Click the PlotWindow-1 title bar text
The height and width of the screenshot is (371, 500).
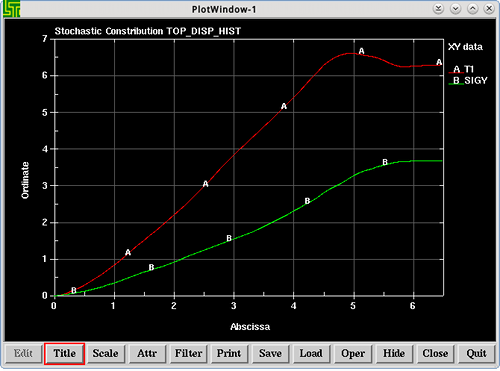(x=224, y=9)
